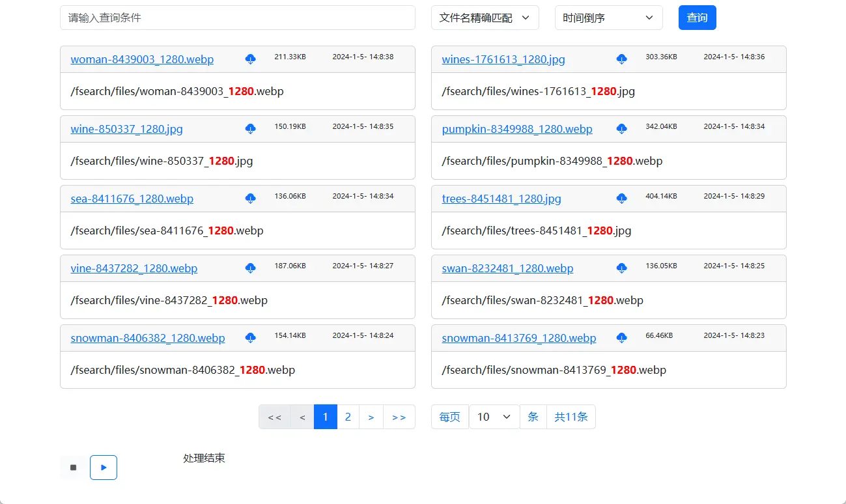Expand the 时间倒序 sort order dropdown

pyautogui.click(x=608, y=18)
